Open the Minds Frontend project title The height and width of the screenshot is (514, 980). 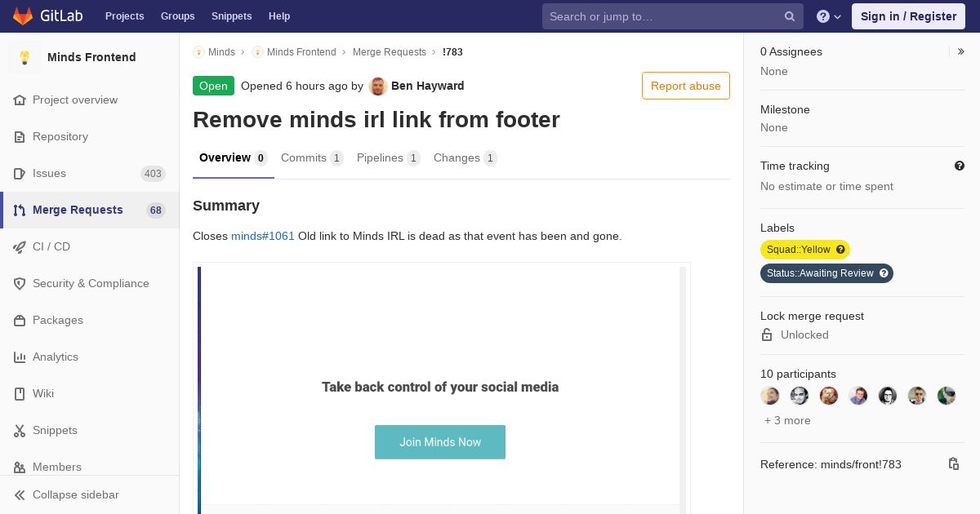pos(91,57)
